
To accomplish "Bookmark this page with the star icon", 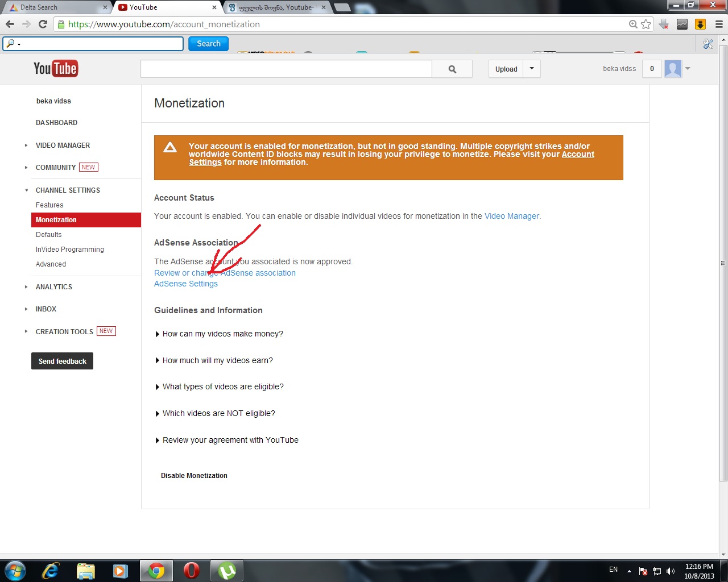I will [646, 24].
